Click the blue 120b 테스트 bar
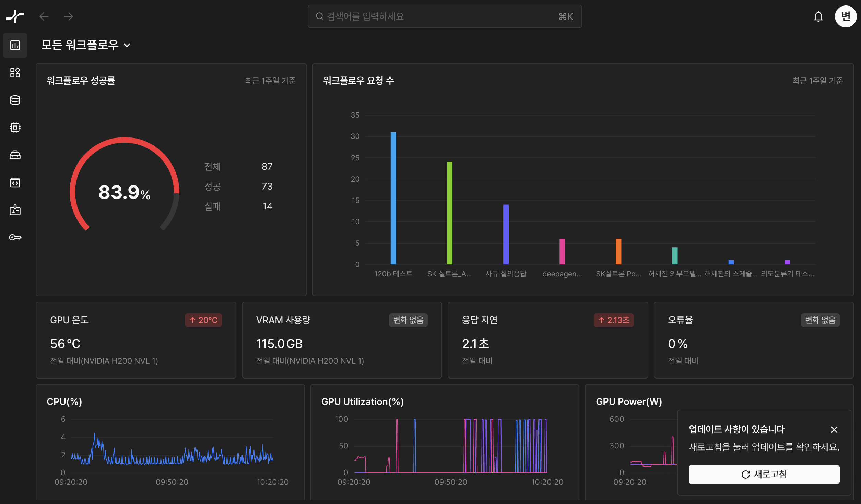This screenshot has width=861, height=504. (393, 198)
